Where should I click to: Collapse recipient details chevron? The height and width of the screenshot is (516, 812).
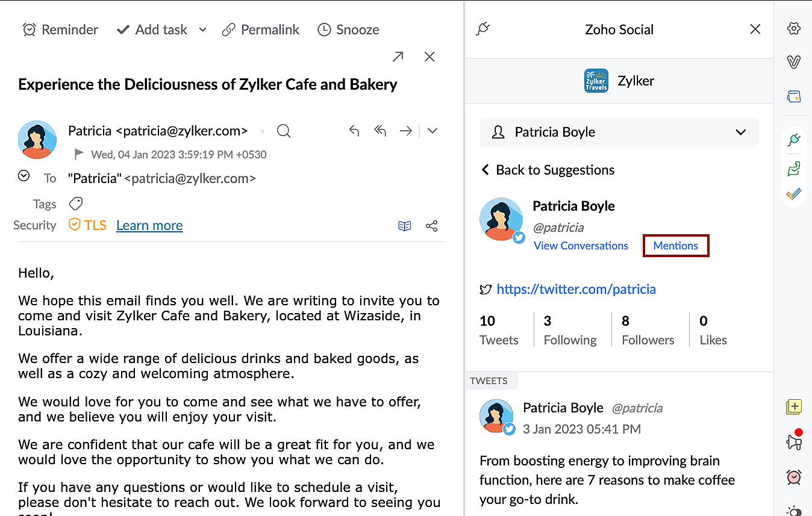tap(23, 176)
